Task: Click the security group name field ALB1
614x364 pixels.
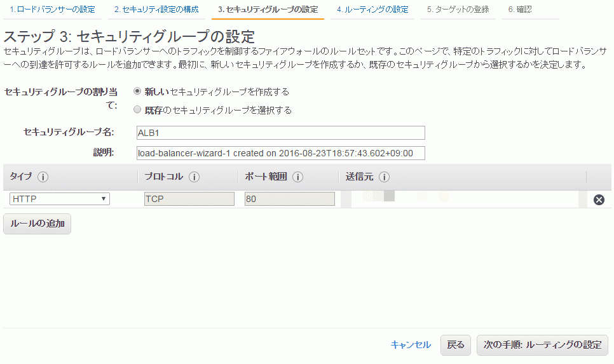Action: 281,133
